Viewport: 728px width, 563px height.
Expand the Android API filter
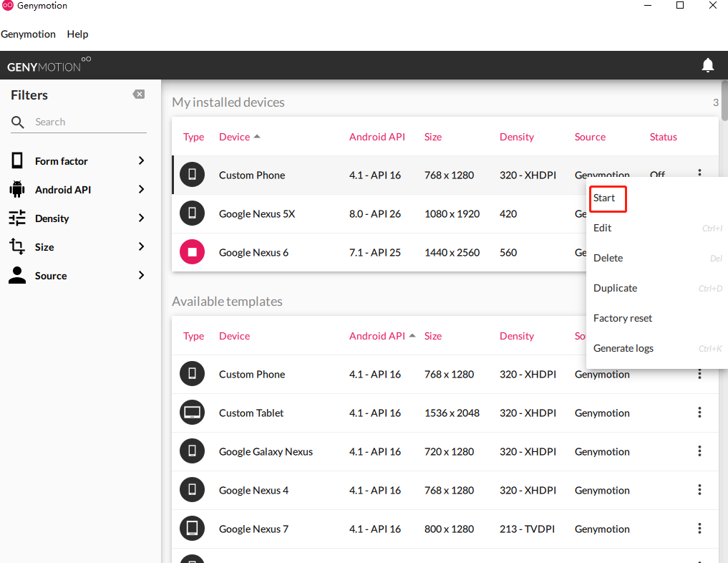[141, 190]
